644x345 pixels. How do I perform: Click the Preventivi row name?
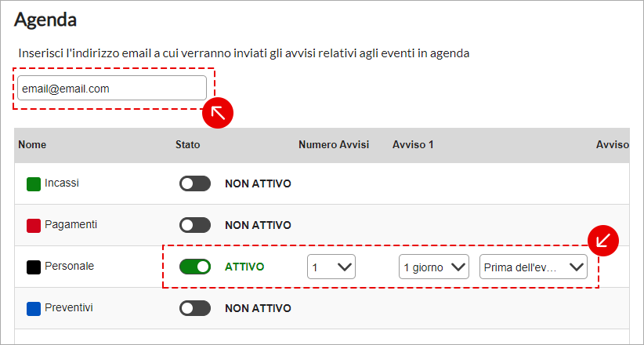(69, 307)
